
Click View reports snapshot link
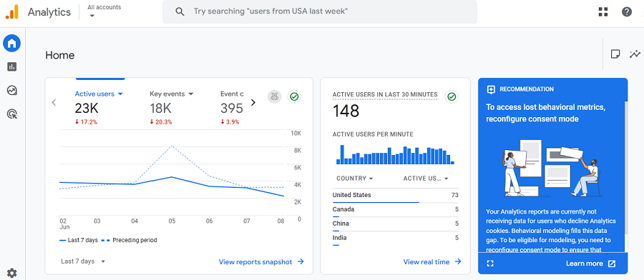[261, 261]
